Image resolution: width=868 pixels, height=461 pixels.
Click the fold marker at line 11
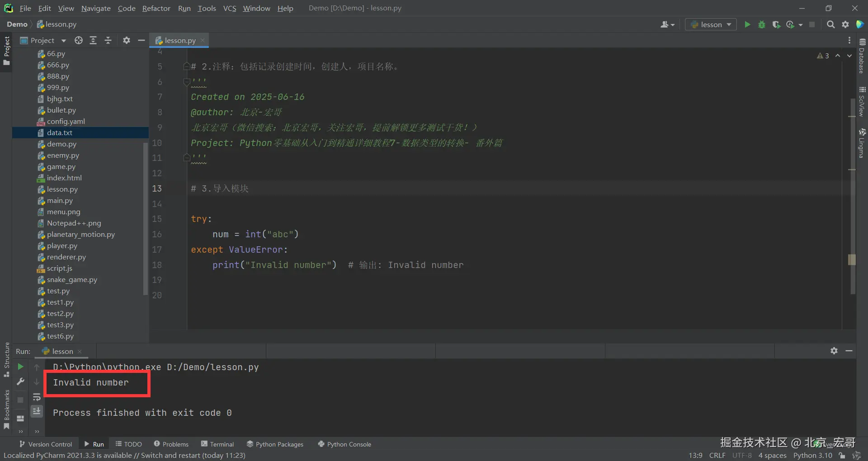point(186,157)
